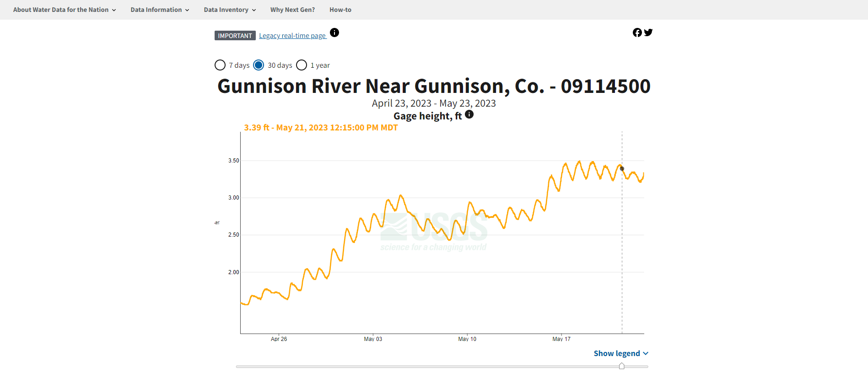The height and width of the screenshot is (373, 868).
Task: Click the 3.39 ft reading text above graph
Action: [x=321, y=128]
